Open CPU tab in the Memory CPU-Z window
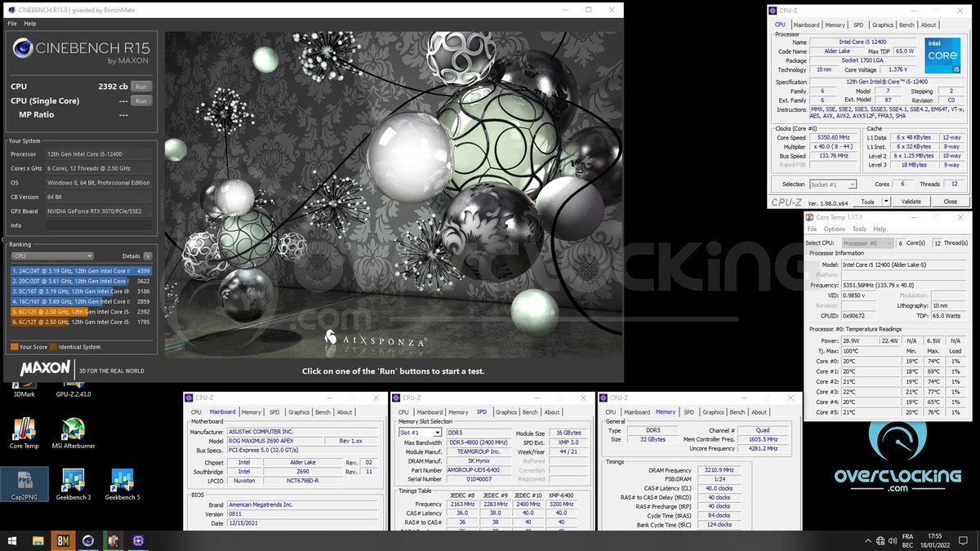The height and width of the screenshot is (551, 980). [610, 412]
